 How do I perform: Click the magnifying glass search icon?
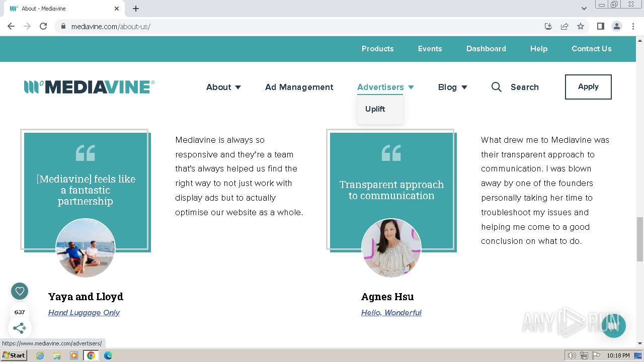[x=497, y=87]
